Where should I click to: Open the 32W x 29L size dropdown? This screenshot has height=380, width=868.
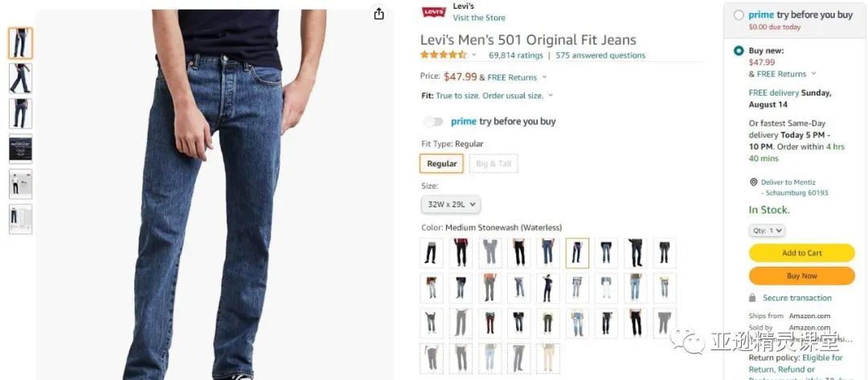pos(451,205)
